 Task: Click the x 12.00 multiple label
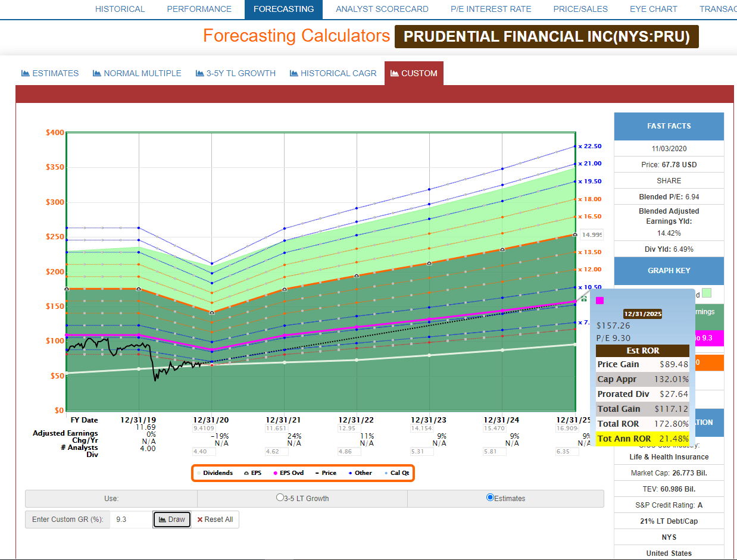[x=590, y=270]
